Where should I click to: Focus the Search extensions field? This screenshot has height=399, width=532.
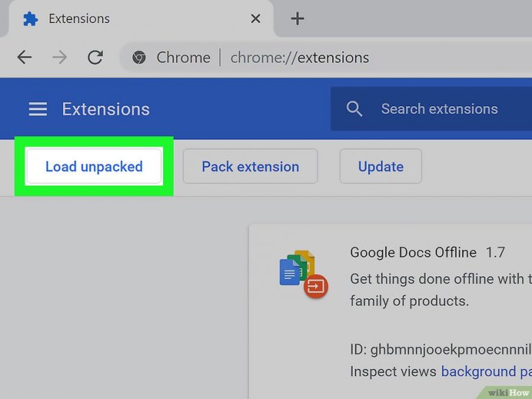431,109
